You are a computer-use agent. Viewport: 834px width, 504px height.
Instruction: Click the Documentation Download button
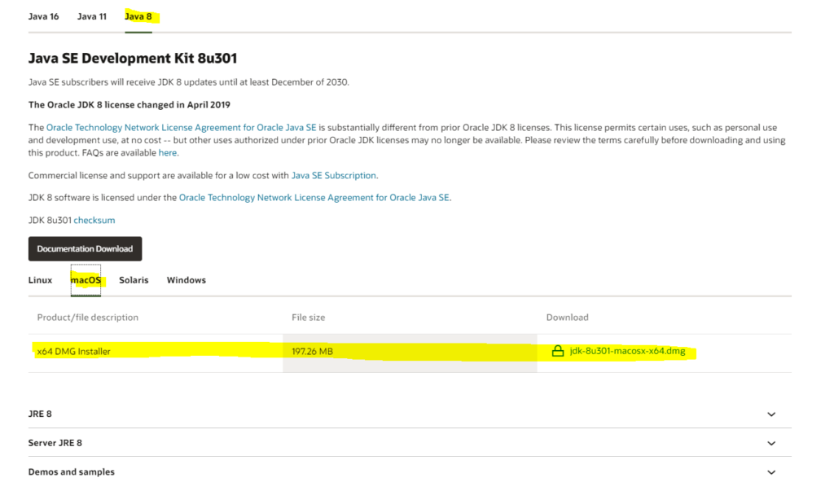coord(85,248)
